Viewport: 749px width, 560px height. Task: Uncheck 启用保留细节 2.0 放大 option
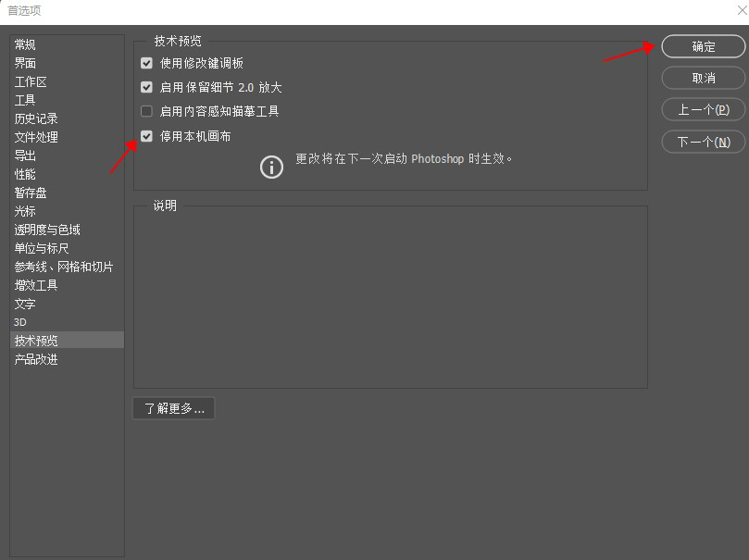pos(146,87)
